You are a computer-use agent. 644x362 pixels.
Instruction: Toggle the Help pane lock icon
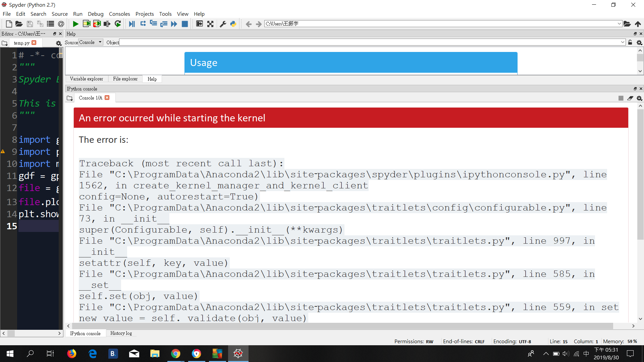pyautogui.click(x=630, y=43)
